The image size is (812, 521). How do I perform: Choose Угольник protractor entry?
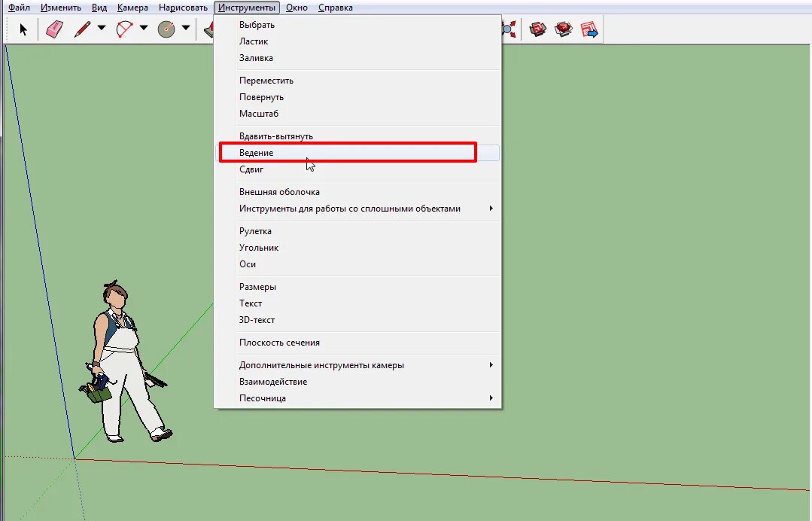357,248
